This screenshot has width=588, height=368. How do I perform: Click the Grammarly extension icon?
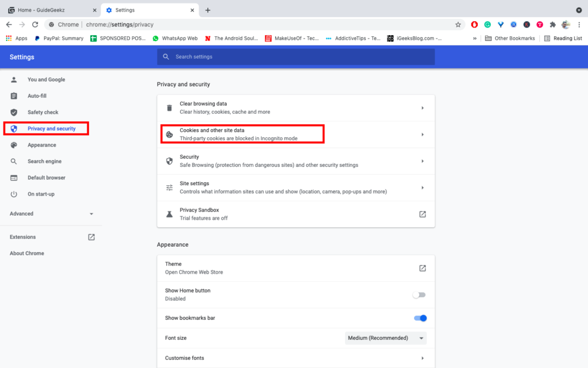coord(487,25)
